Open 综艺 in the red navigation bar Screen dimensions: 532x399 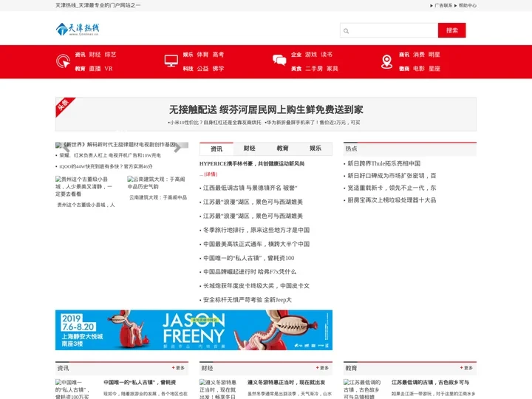point(110,55)
